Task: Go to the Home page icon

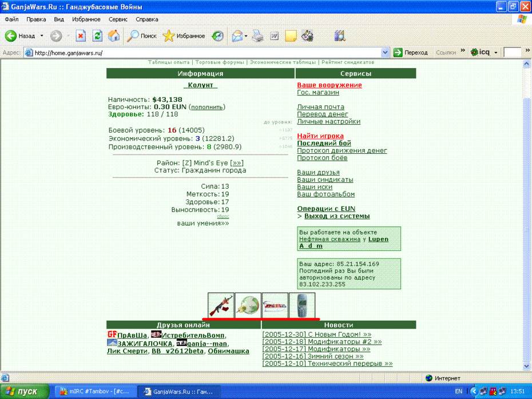Action: (x=114, y=35)
